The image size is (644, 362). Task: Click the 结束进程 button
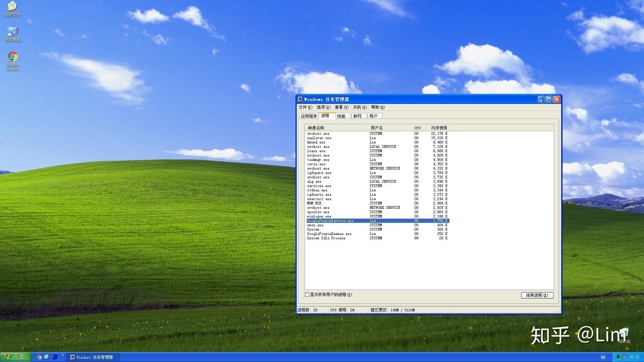coord(537,295)
